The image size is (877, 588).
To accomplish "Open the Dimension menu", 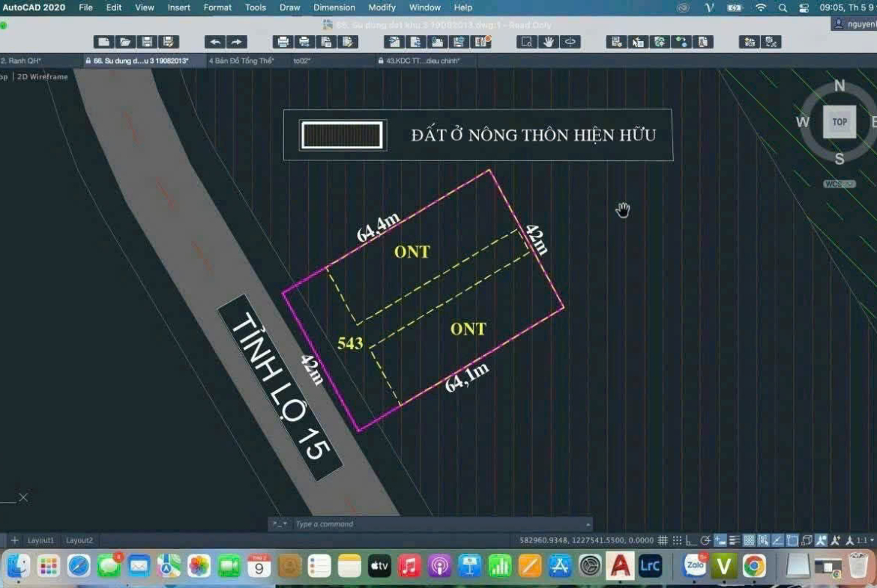I will click(334, 7).
